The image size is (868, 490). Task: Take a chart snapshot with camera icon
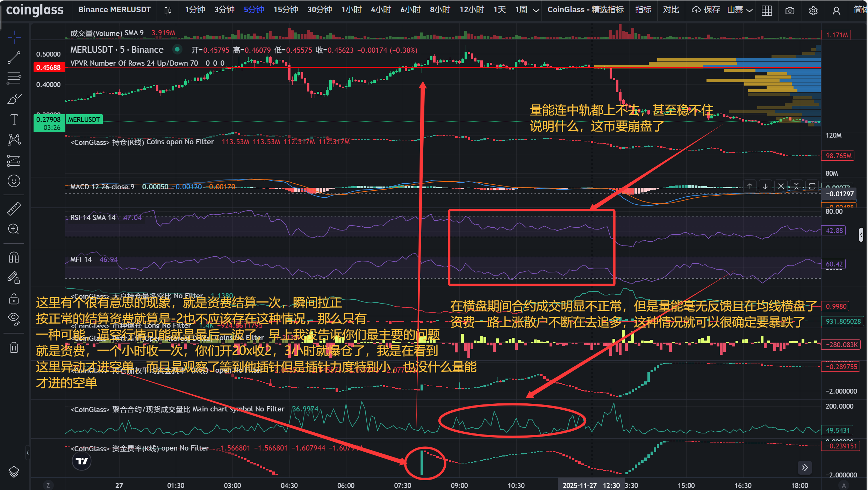790,10
